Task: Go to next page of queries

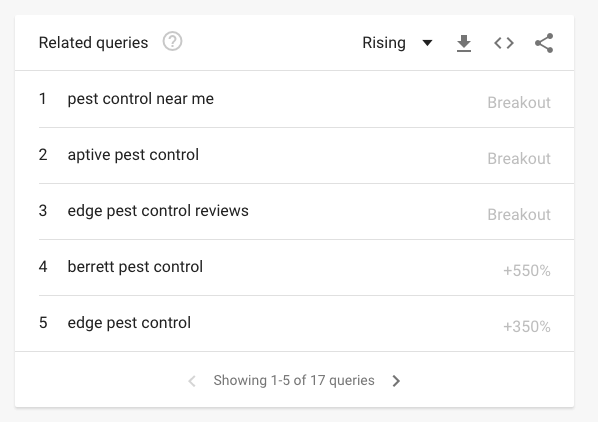Action: (396, 380)
